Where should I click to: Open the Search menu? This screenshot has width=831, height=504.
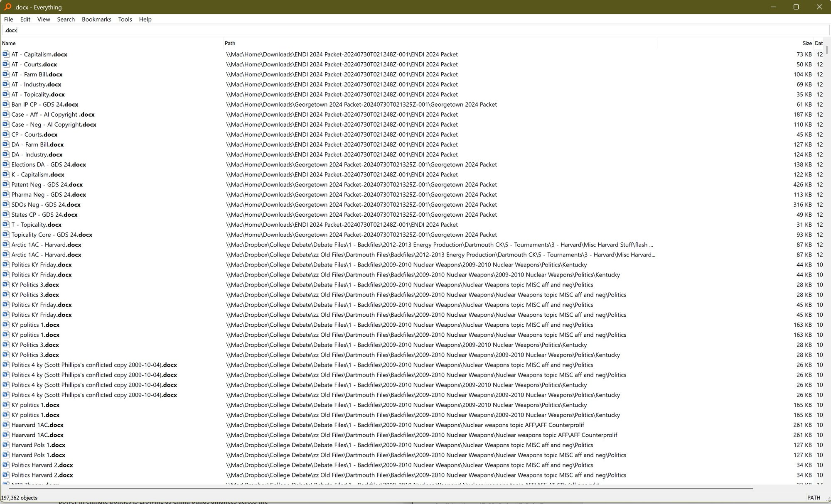click(66, 19)
